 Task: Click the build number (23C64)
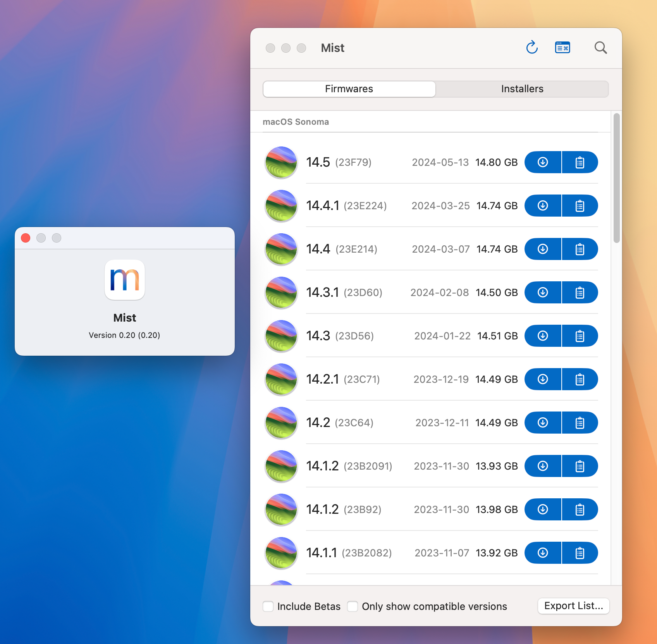pos(354,422)
